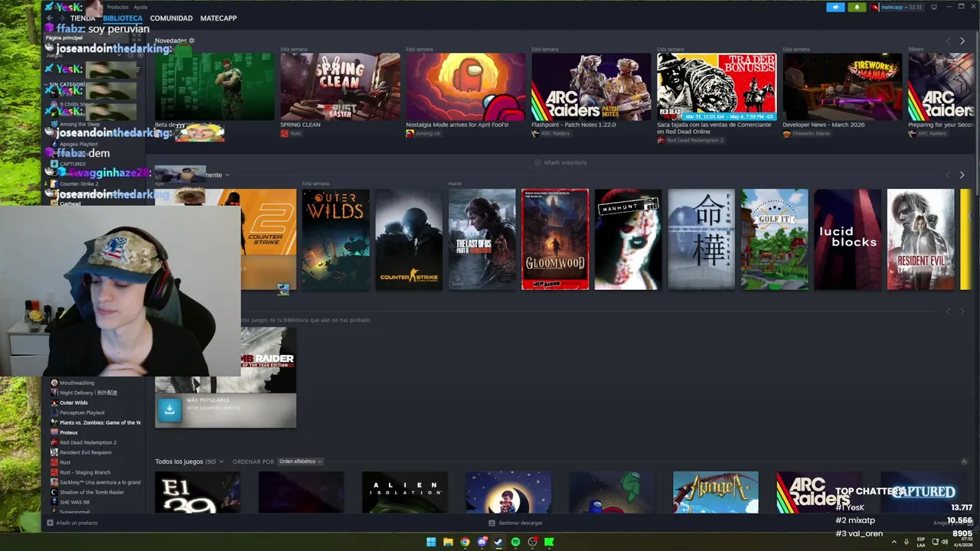
Task: Open the COMUNIDAD tab
Action: 171,18
